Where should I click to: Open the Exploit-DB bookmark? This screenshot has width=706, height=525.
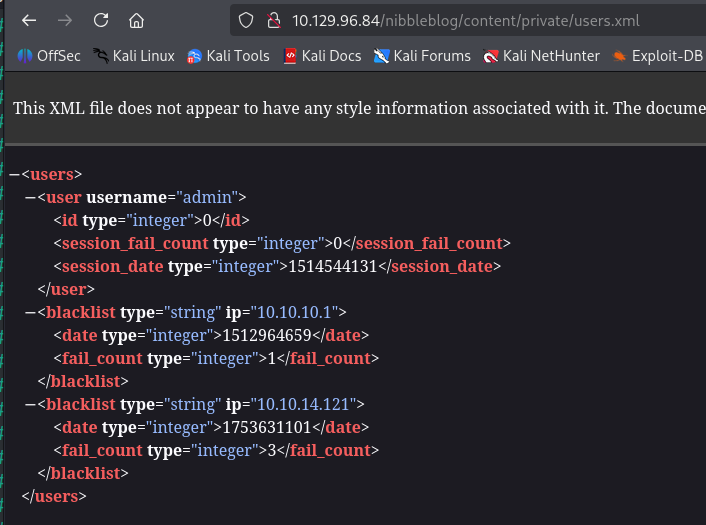tap(657, 56)
